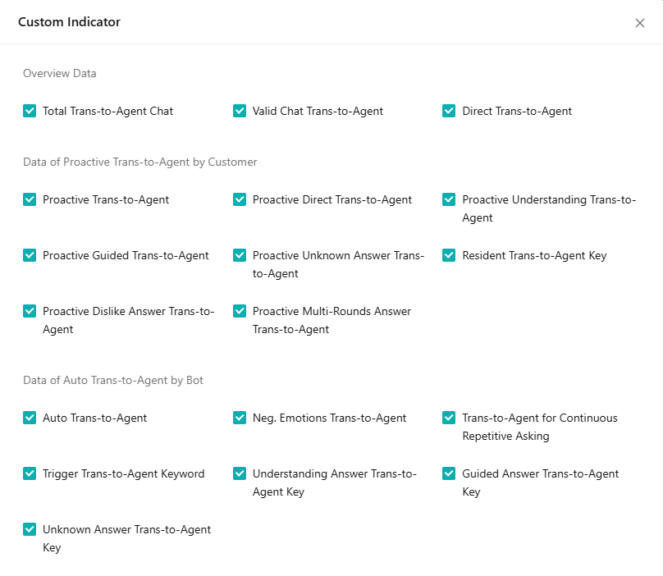Uncheck Proactive Multi-Rounds Answer Trans-to-Agent
The image size is (663, 576).
click(239, 311)
